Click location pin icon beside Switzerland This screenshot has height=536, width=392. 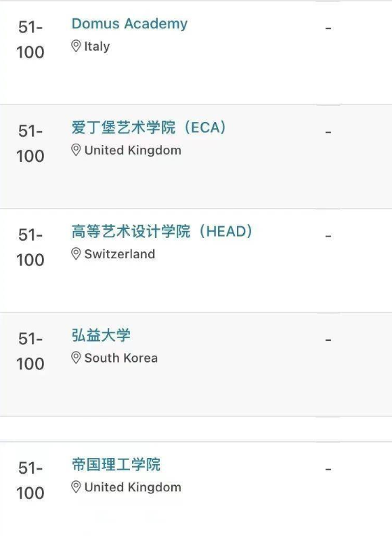pyautogui.click(x=76, y=254)
